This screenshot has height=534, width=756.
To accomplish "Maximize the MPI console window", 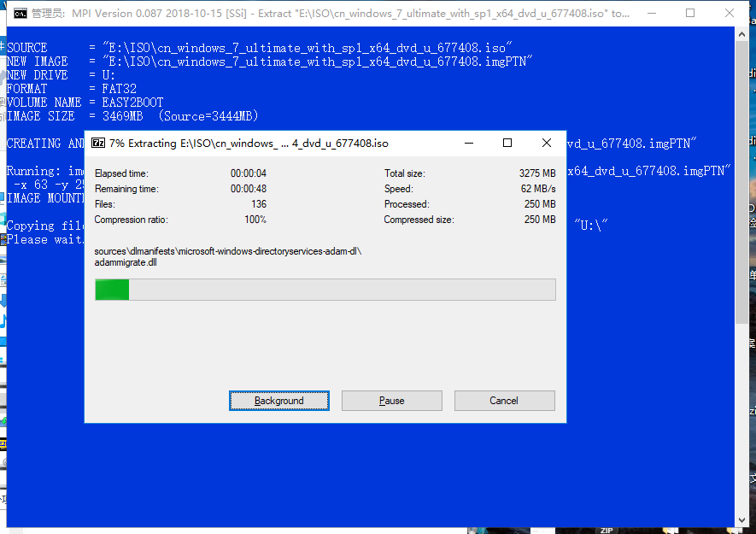I will [x=690, y=13].
